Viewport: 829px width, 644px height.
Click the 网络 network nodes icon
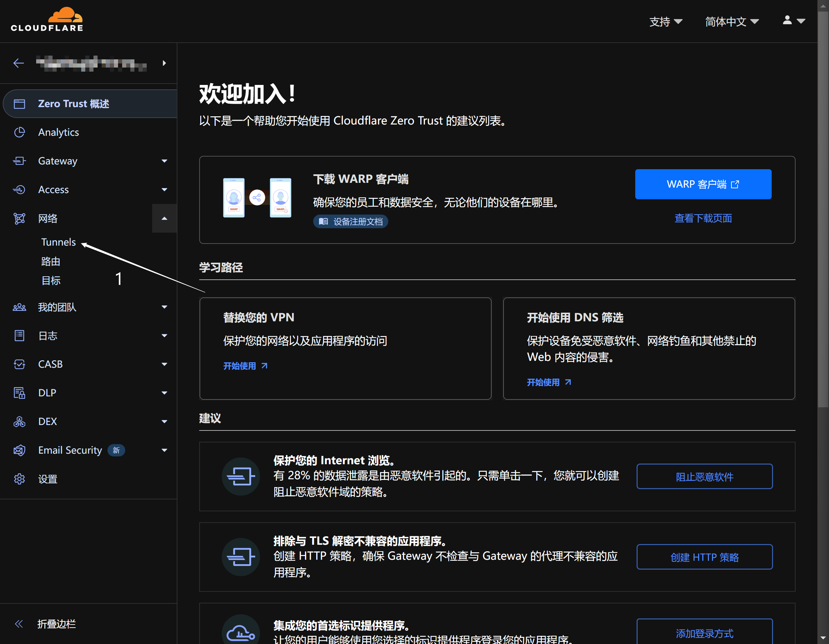[x=19, y=219]
